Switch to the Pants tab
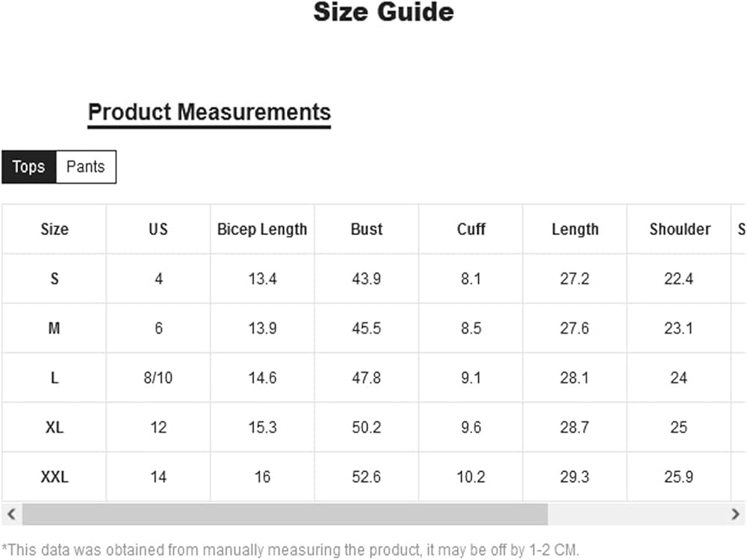The height and width of the screenshot is (560, 747). pos(86,167)
